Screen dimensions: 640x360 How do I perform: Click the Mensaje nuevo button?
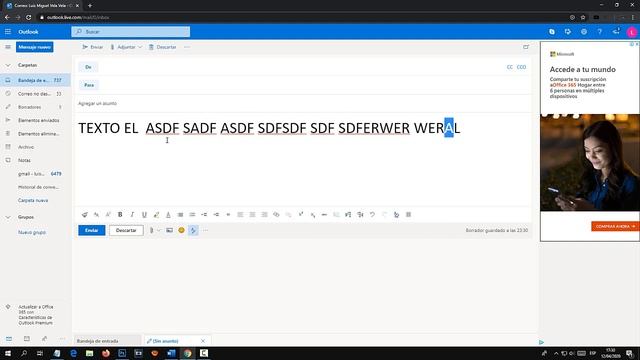click(x=35, y=47)
